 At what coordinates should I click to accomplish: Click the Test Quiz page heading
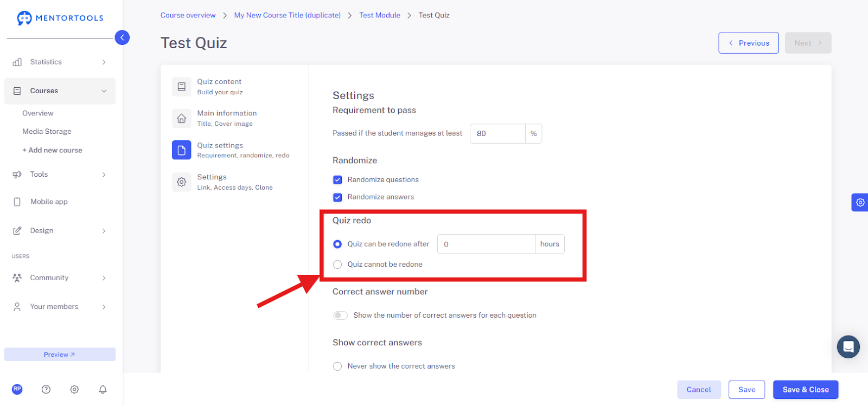click(194, 43)
